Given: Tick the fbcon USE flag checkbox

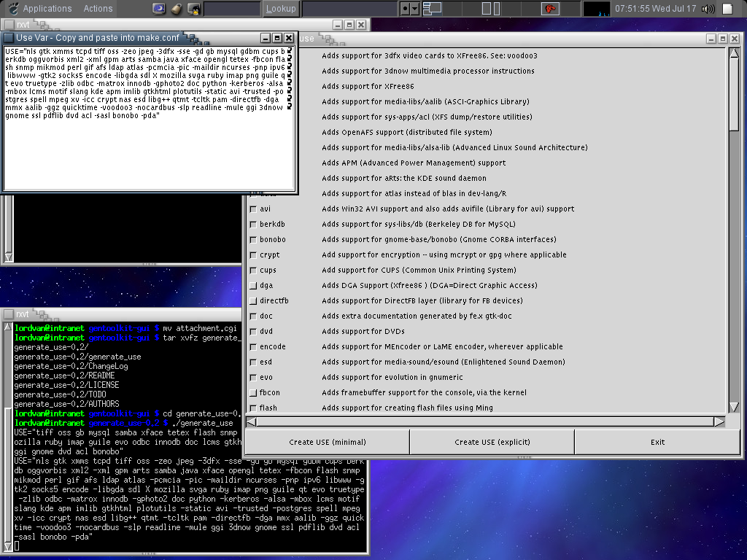Looking at the screenshot, I should [x=253, y=393].
